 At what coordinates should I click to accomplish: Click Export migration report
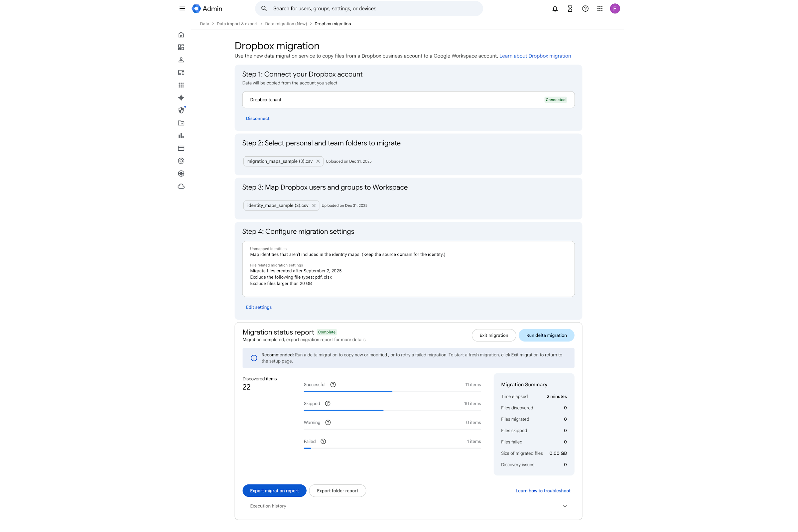point(274,490)
